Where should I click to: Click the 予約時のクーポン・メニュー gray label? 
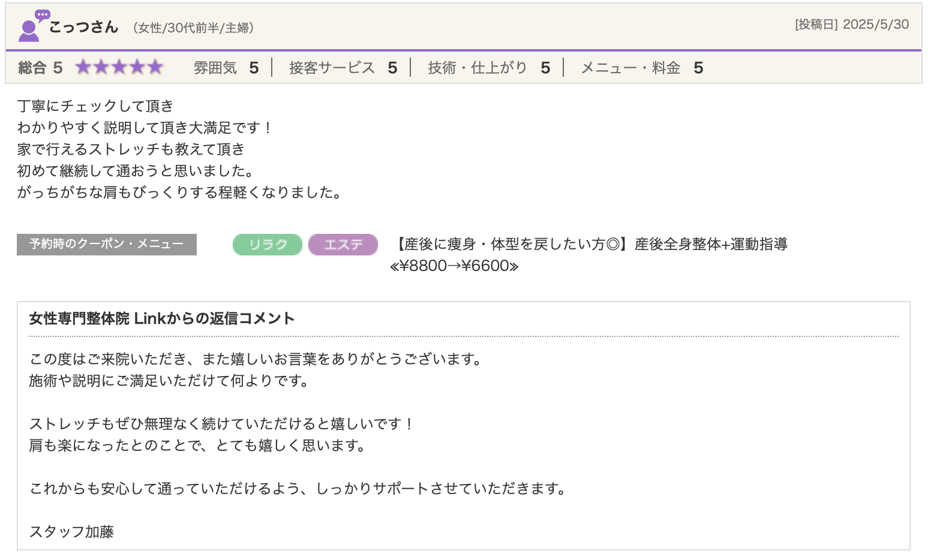coord(107,244)
